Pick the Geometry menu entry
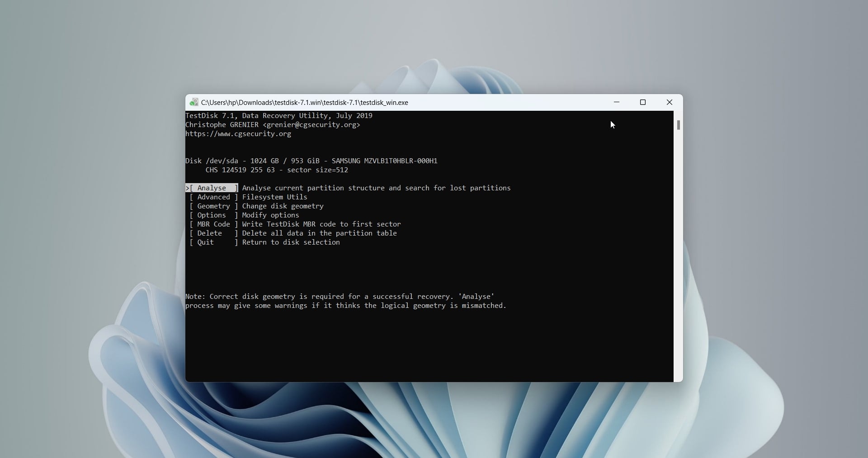Viewport: 868px width, 458px height. 213,206
